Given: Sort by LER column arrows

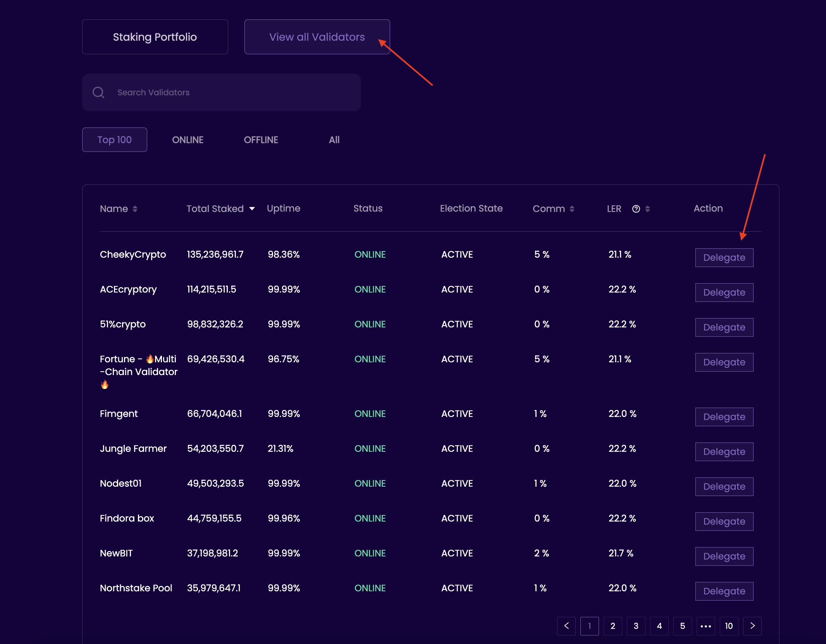Looking at the screenshot, I should pos(647,209).
